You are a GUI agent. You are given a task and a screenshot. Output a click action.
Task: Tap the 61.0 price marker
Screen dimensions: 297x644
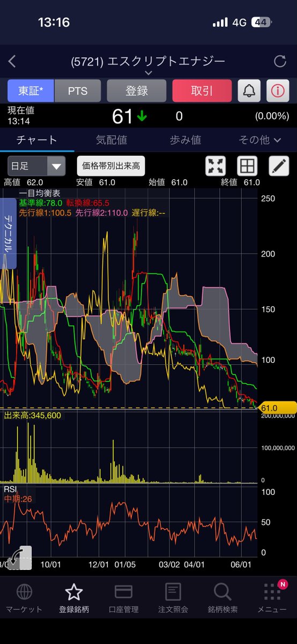click(277, 408)
